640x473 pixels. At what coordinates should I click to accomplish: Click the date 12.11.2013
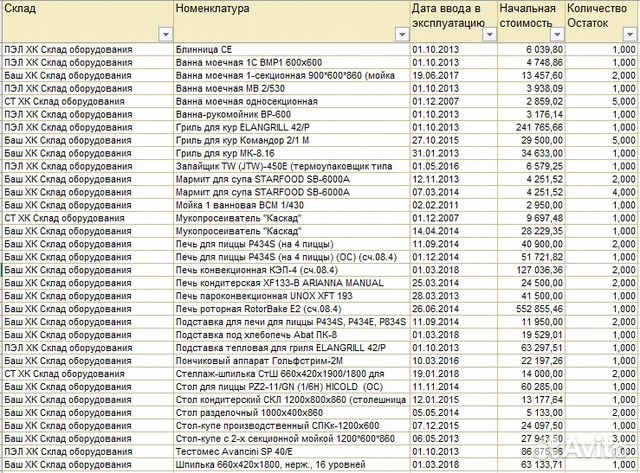click(x=453, y=179)
